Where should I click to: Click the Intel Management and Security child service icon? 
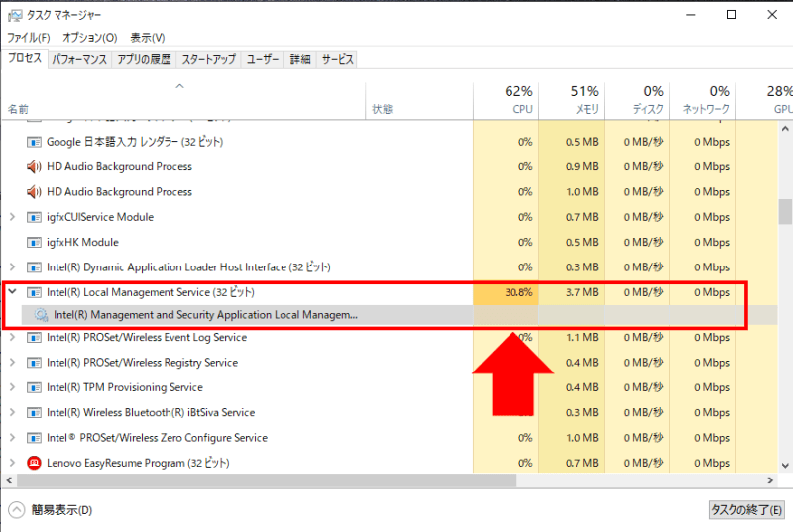(41, 315)
